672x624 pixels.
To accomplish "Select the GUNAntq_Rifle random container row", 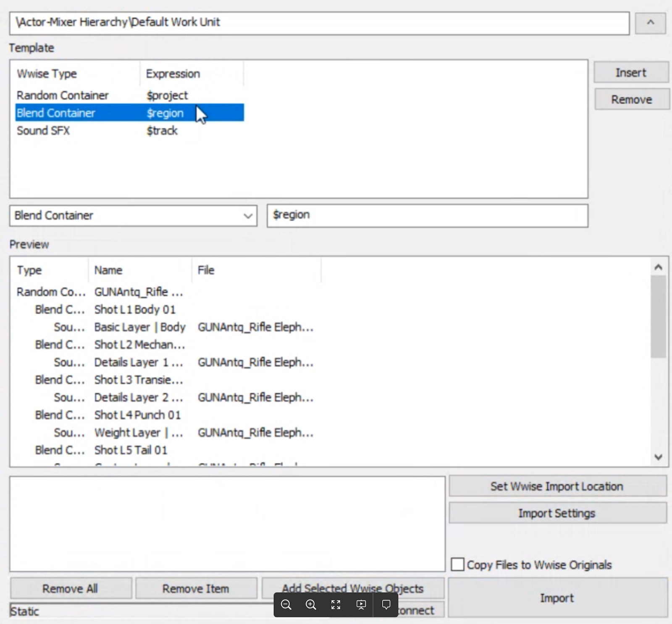I will 168,292.
